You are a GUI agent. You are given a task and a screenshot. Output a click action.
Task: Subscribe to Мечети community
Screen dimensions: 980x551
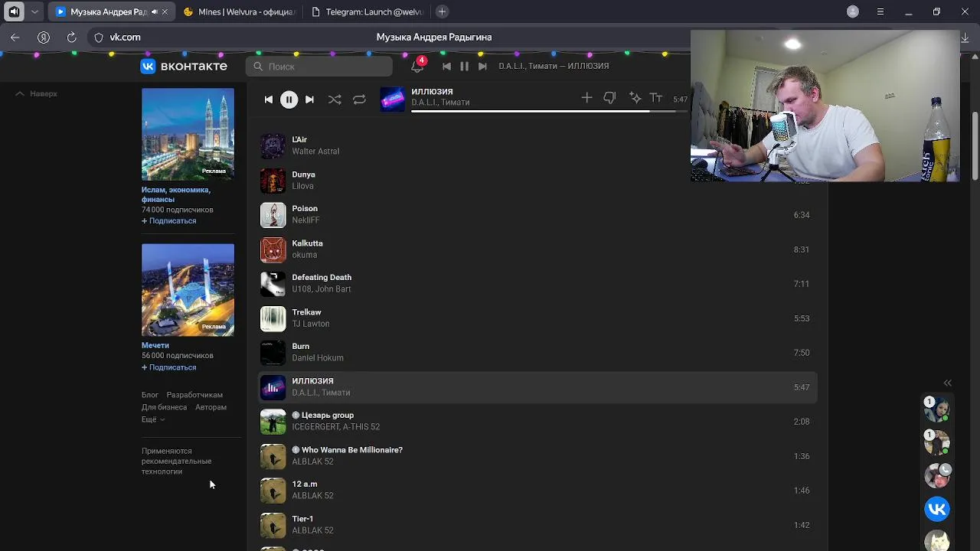pos(169,367)
